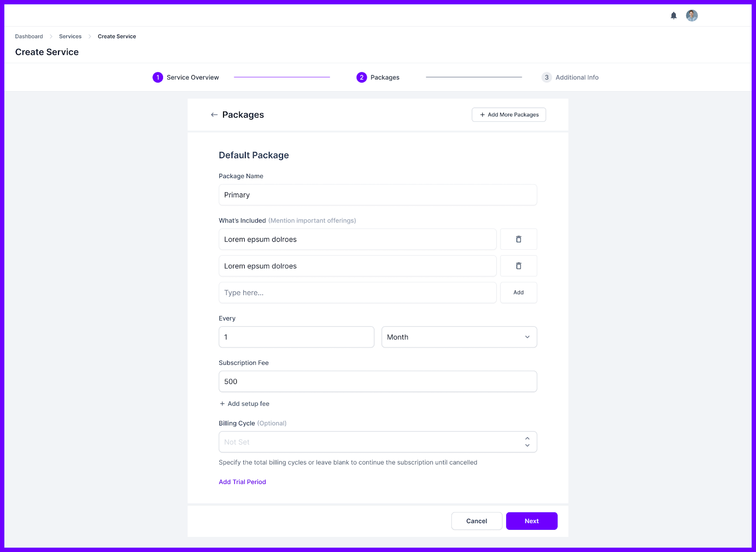This screenshot has width=756, height=552.
Task: Delete the first "Lorem epsum dolroes" inclusion
Action: tap(518, 239)
